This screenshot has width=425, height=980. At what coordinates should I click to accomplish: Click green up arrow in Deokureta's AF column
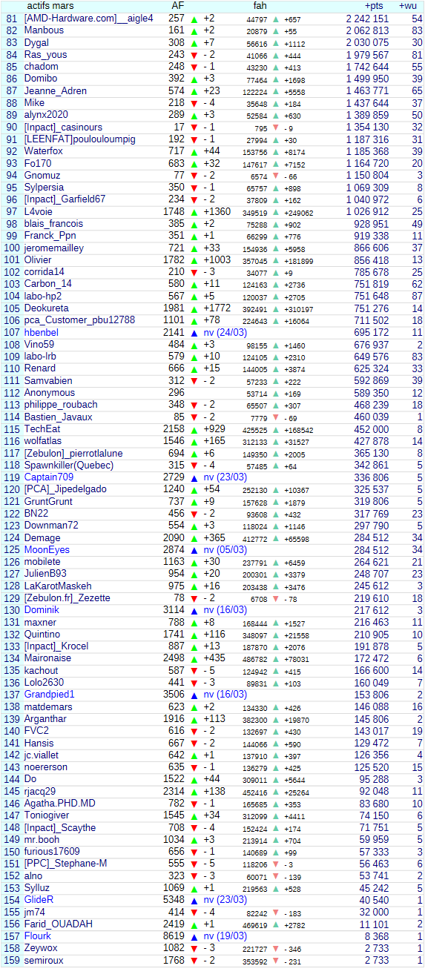pos(194,309)
